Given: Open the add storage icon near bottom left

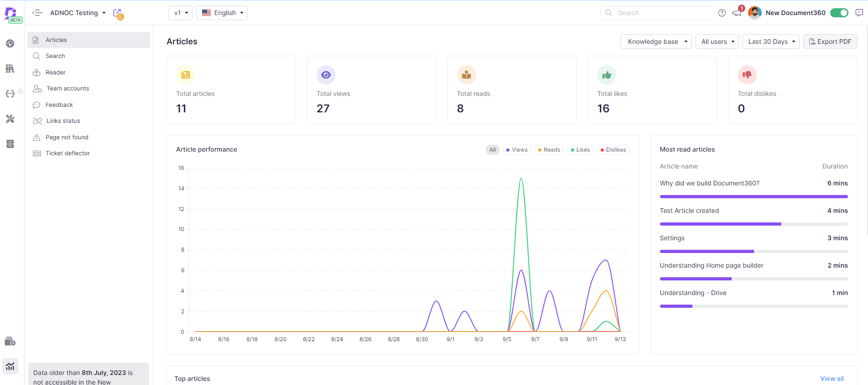Looking at the screenshot, I should coord(10,341).
